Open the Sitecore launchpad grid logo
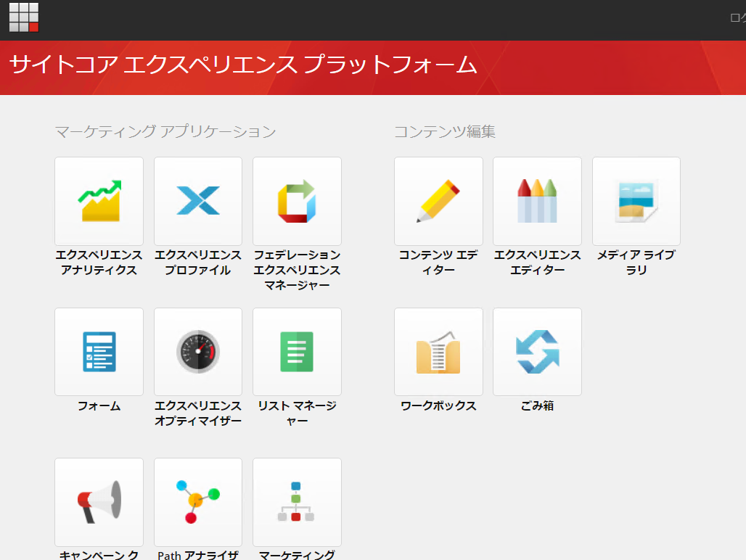 pos(24,17)
